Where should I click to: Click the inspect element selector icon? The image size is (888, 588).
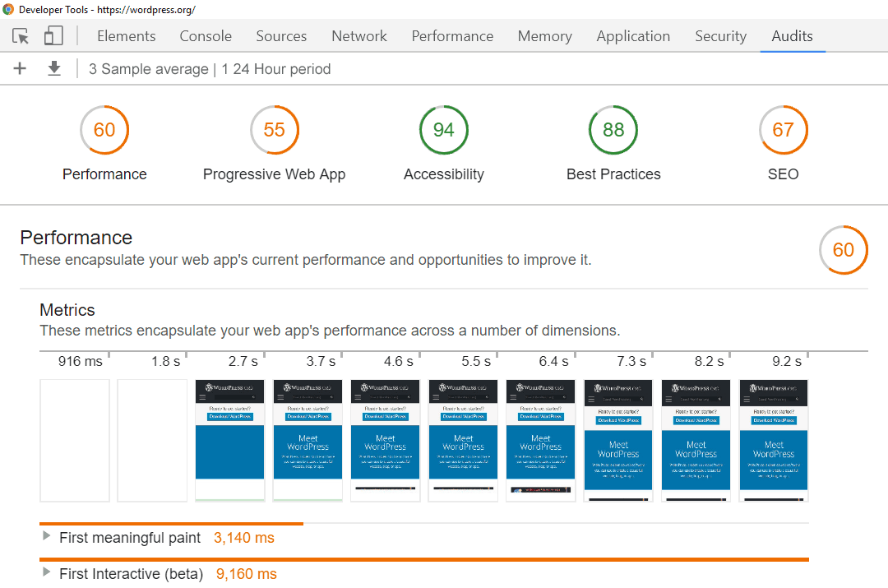[x=21, y=36]
